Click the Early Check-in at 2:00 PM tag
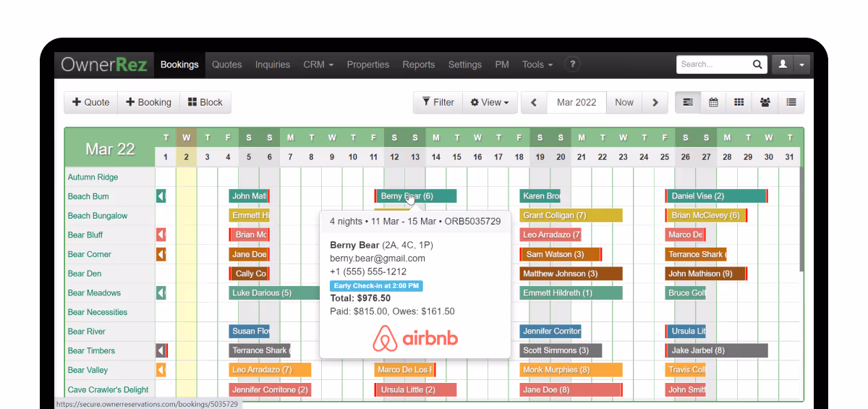Screen dimensions: 868x409 376,286
